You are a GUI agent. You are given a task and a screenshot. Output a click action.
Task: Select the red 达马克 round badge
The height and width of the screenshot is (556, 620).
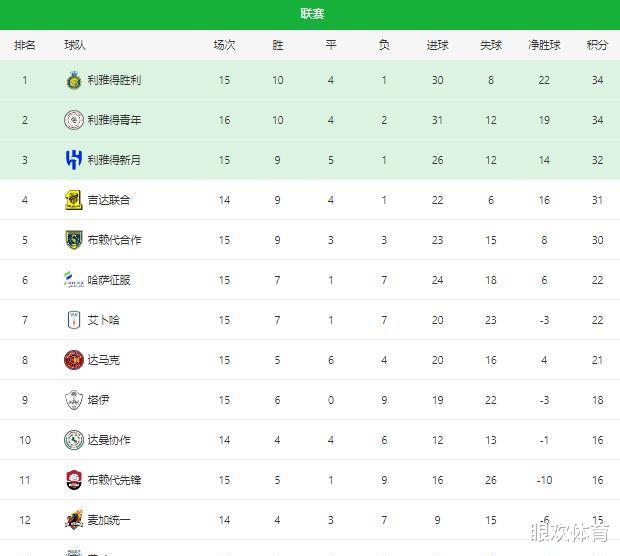pos(74,360)
